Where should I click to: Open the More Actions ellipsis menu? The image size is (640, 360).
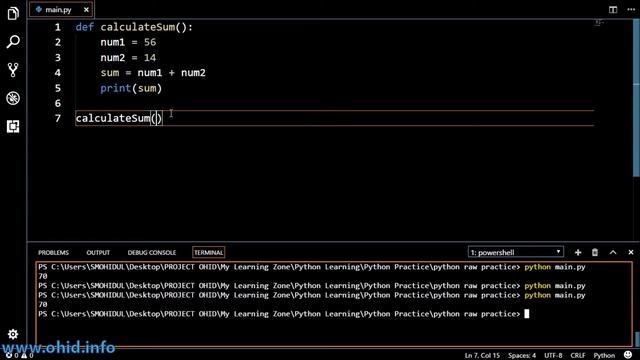pos(631,9)
